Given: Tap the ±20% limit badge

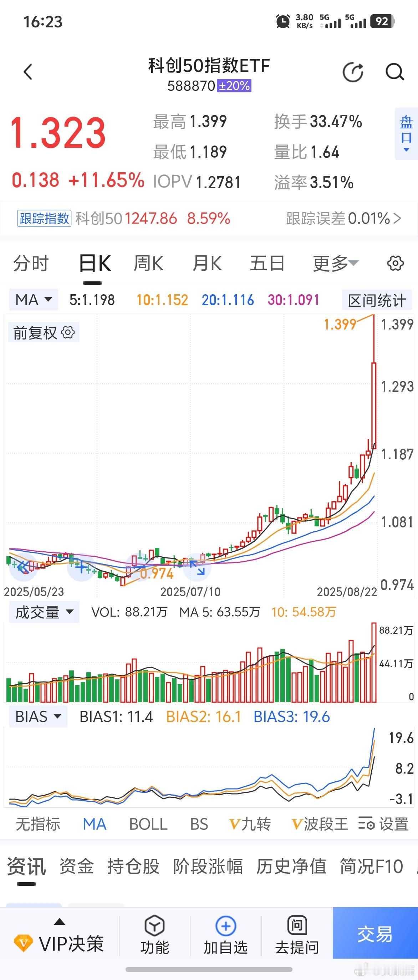Looking at the screenshot, I should pos(234,86).
